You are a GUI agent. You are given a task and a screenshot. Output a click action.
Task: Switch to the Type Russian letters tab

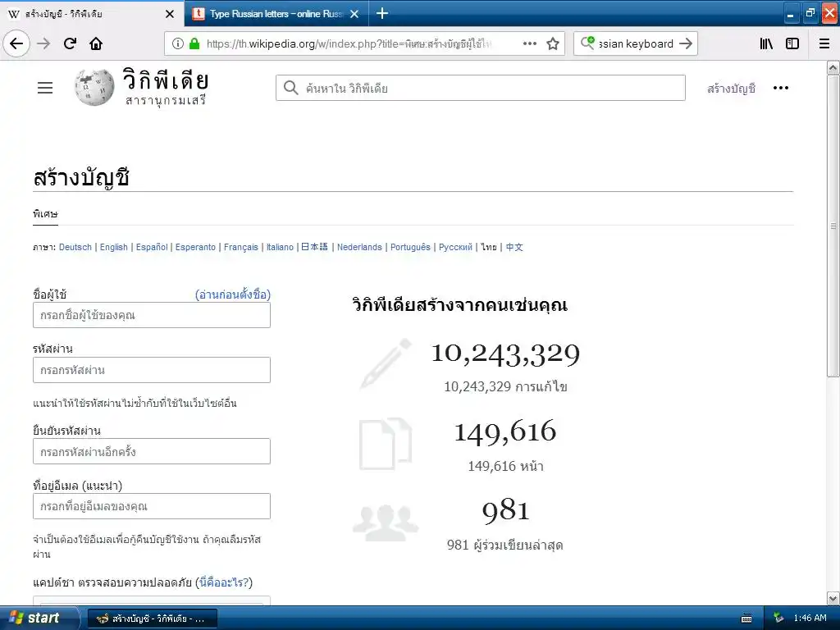[276, 13]
